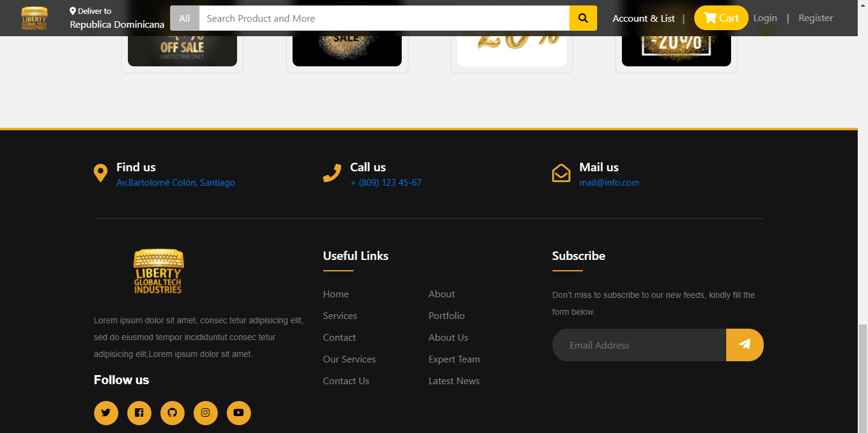Open the Instagram social icon

click(x=206, y=413)
